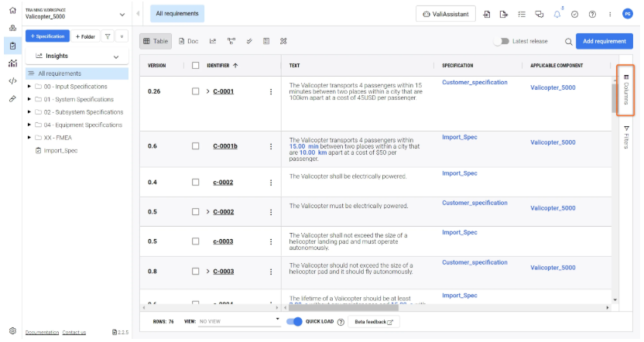Expand the Insights panel chevron
Viewport: 644px width, 342px height.
[116, 56]
